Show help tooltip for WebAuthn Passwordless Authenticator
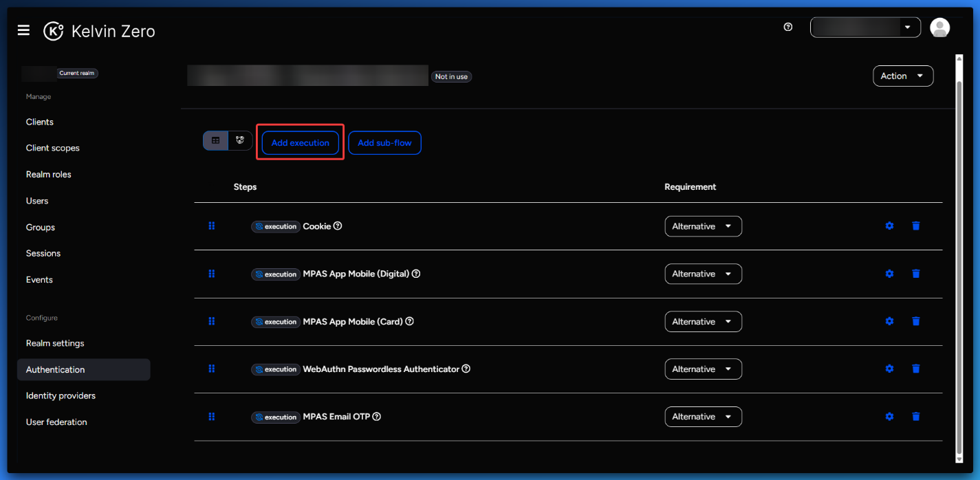Image resolution: width=980 pixels, height=480 pixels. pyautogui.click(x=466, y=369)
